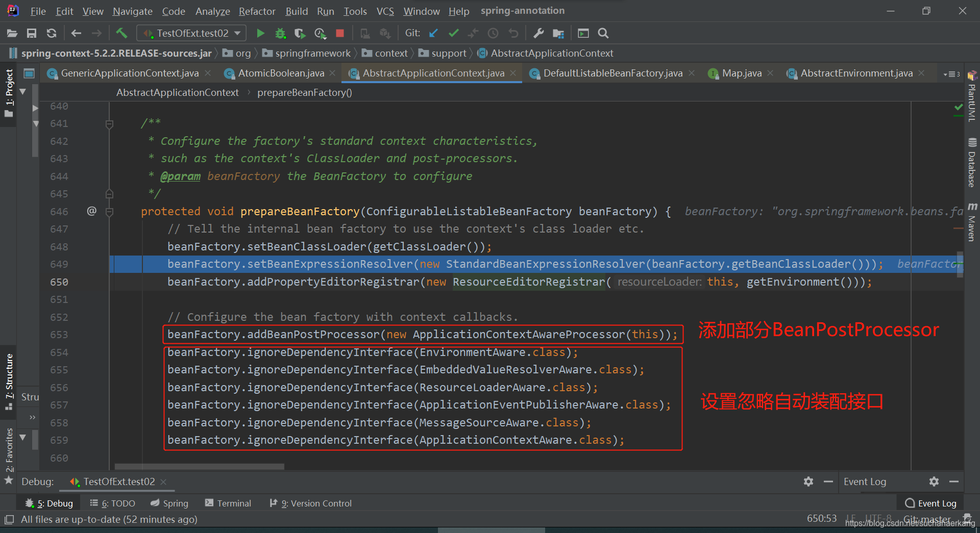Switch to DefaultListableBeanFactory.java tab
Viewport: 980px width, 533px height.
(612, 73)
